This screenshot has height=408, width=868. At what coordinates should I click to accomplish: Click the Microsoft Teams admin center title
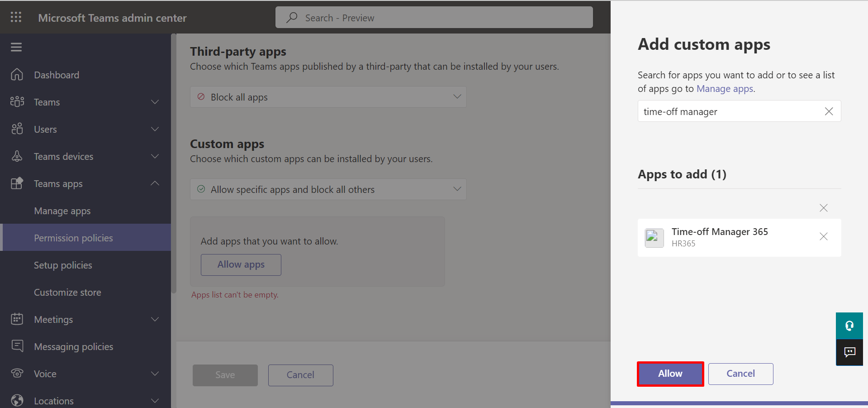[112, 18]
